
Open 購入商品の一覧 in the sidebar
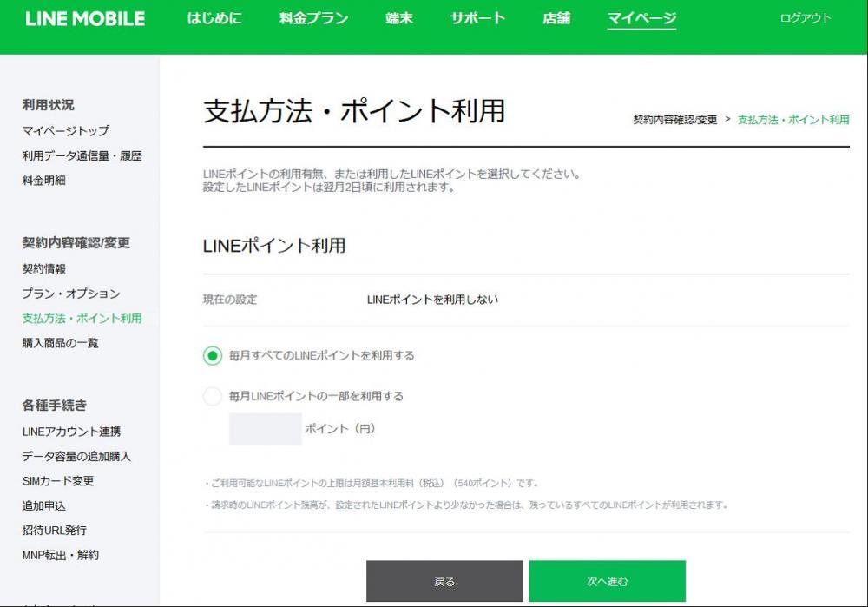[x=61, y=343]
